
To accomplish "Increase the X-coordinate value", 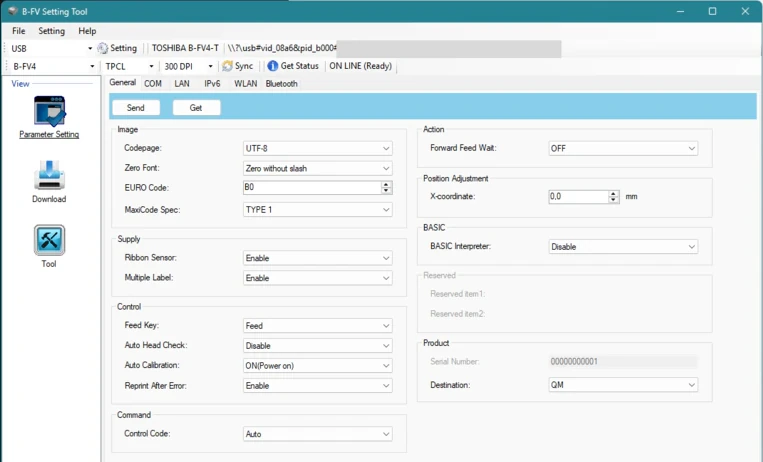I will click(614, 194).
